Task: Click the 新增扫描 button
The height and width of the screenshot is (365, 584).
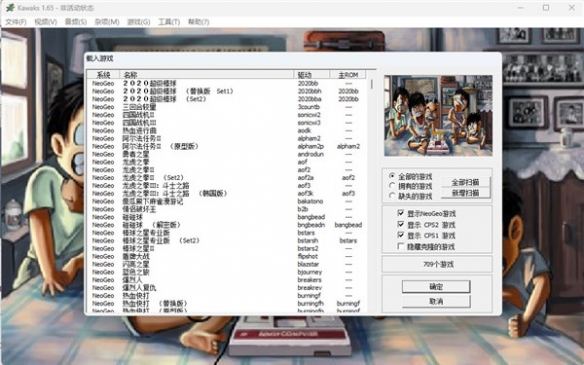Action: [x=466, y=193]
